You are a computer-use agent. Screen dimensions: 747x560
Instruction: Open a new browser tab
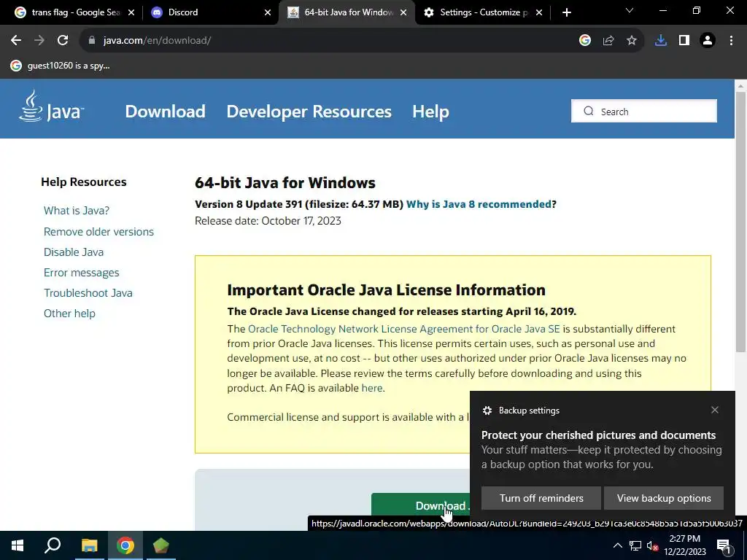(566, 12)
